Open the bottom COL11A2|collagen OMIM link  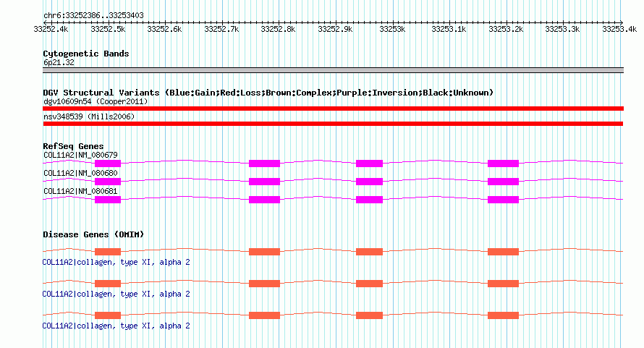116,326
